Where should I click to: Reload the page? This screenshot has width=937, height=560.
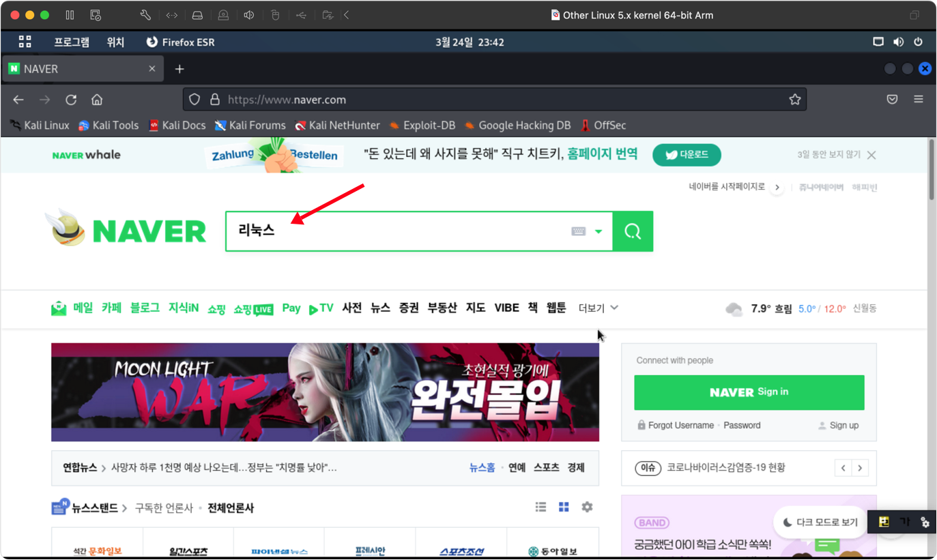pos(71,100)
